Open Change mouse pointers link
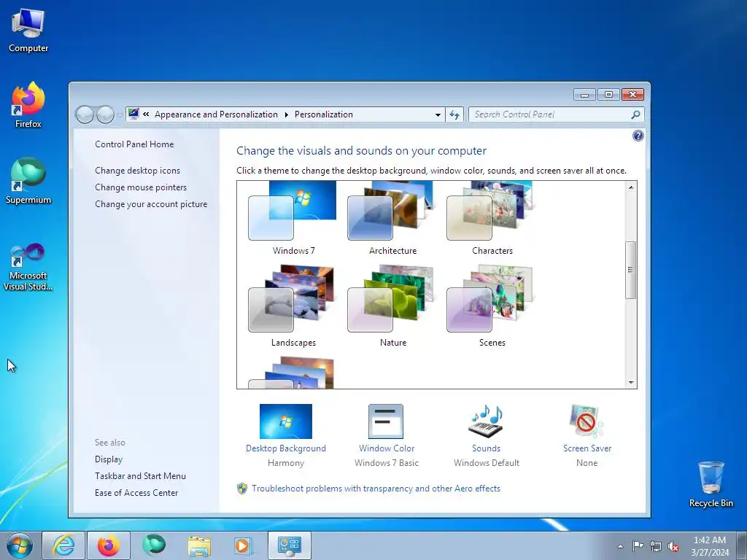Screen dimensions: 747x560 (x=141, y=187)
